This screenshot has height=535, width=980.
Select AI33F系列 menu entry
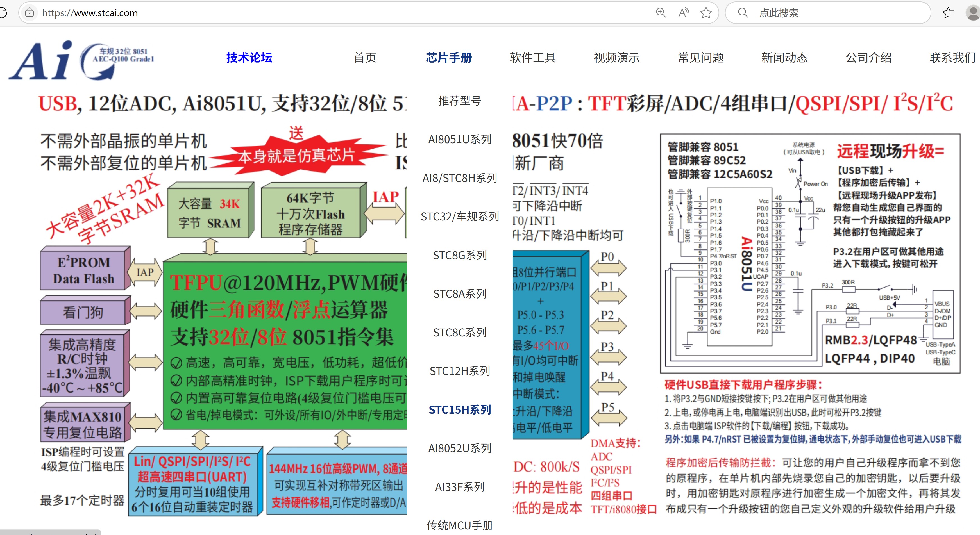point(460,487)
